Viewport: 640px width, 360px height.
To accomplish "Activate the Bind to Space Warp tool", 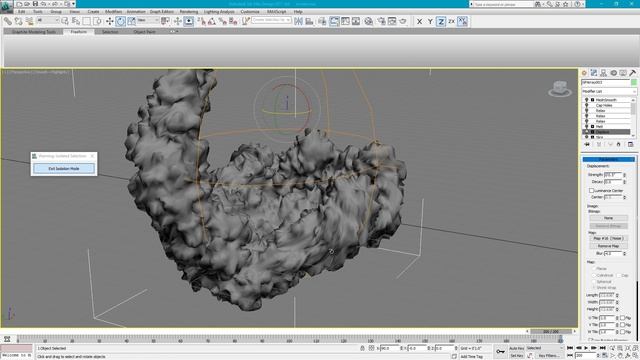I will coord(29,21).
